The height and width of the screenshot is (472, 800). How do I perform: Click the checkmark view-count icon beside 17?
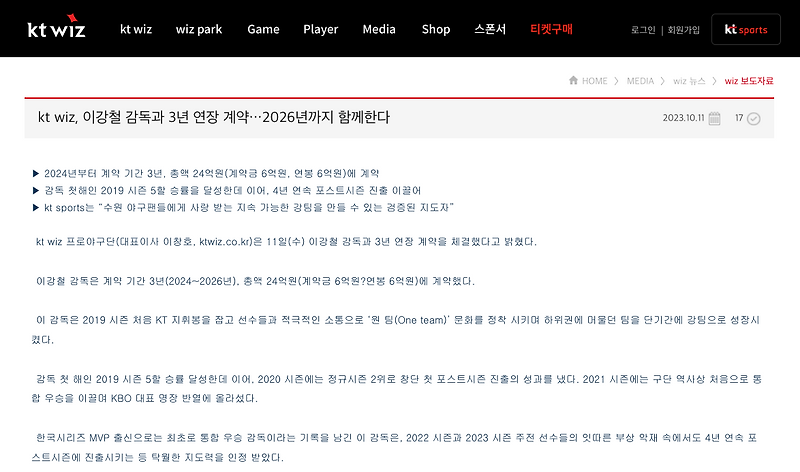tap(754, 118)
